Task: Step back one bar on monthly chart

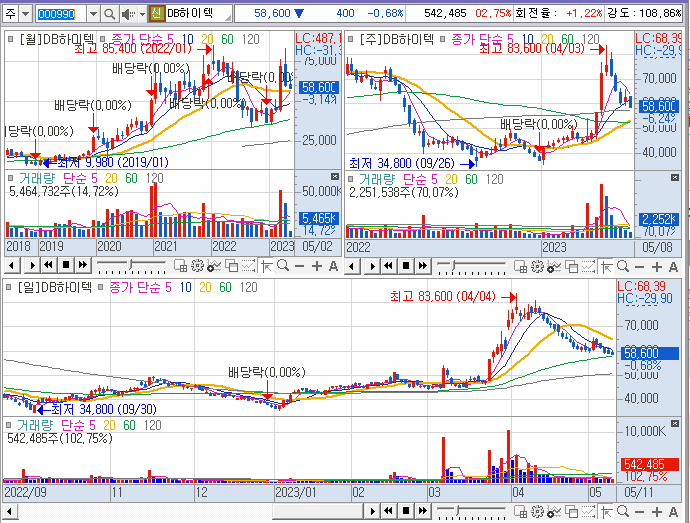Action: tap(12, 265)
